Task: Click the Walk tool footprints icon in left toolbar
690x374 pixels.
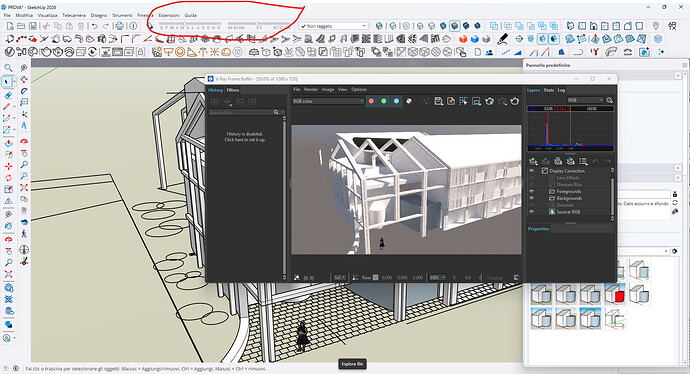Action: pyautogui.click(x=24, y=234)
